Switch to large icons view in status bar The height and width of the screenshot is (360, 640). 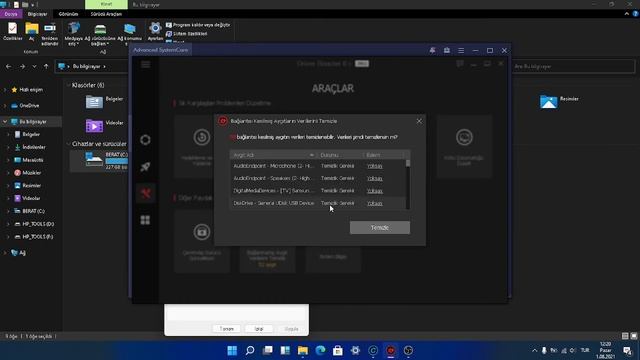point(634,336)
